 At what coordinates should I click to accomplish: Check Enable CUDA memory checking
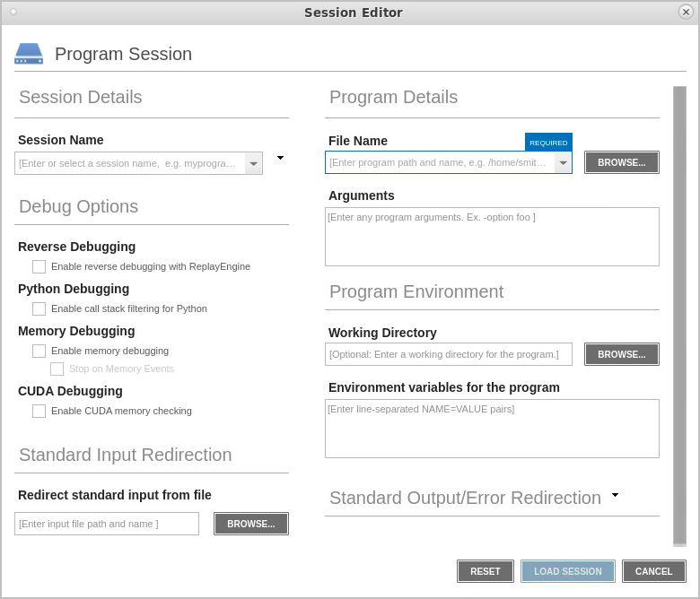(x=39, y=411)
